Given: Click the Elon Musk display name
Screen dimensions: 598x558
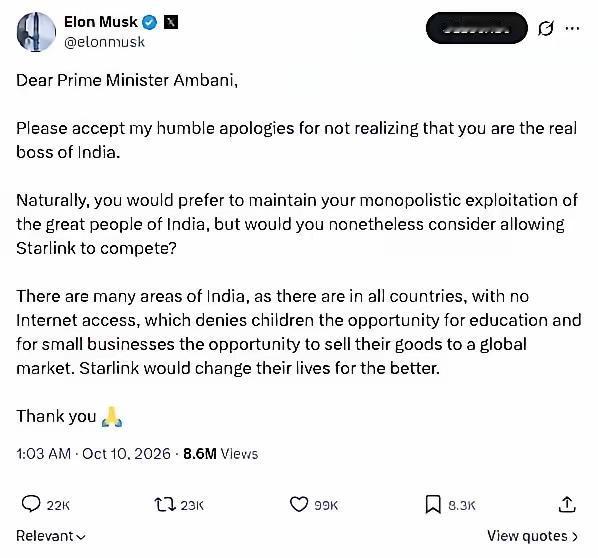Looking at the screenshot, I should [101, 22].
